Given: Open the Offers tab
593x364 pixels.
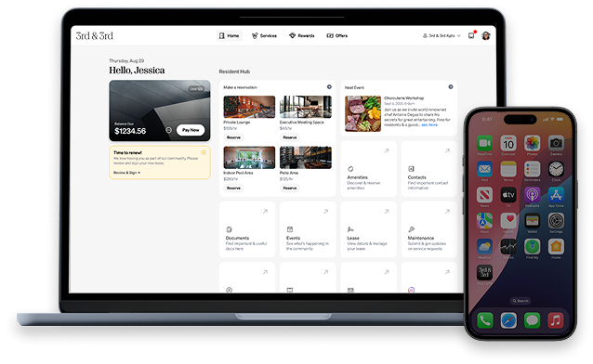Looking at the screenshot, I should point(337,35).
